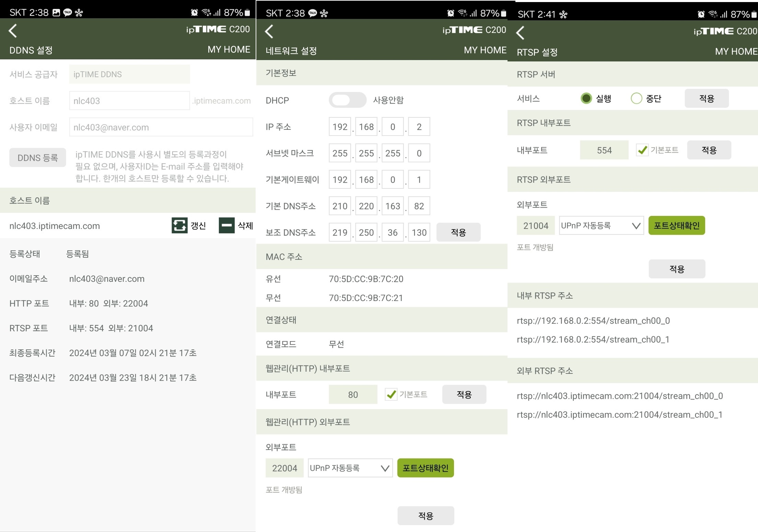Click nlc403.iptimecam.com host entry
Image resolution: width=758 pixels, height=532 pixels.
tap(55, 226)
